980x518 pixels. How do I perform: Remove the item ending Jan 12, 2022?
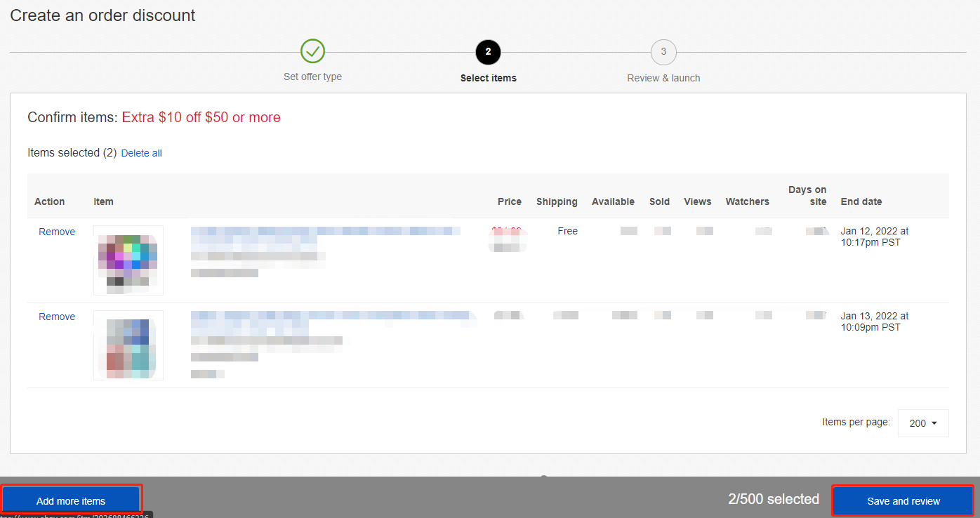click(x=57, y=232)
